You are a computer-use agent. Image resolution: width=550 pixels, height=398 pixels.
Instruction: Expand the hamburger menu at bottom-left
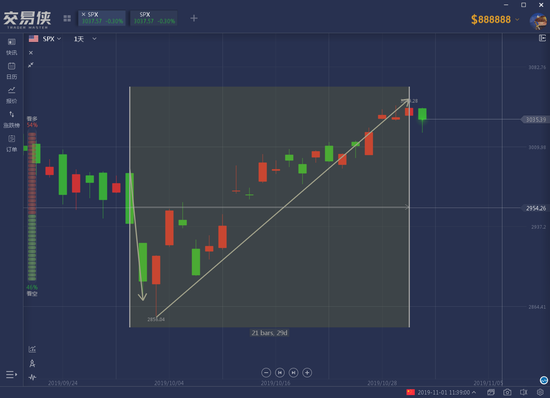click(11, 375)
